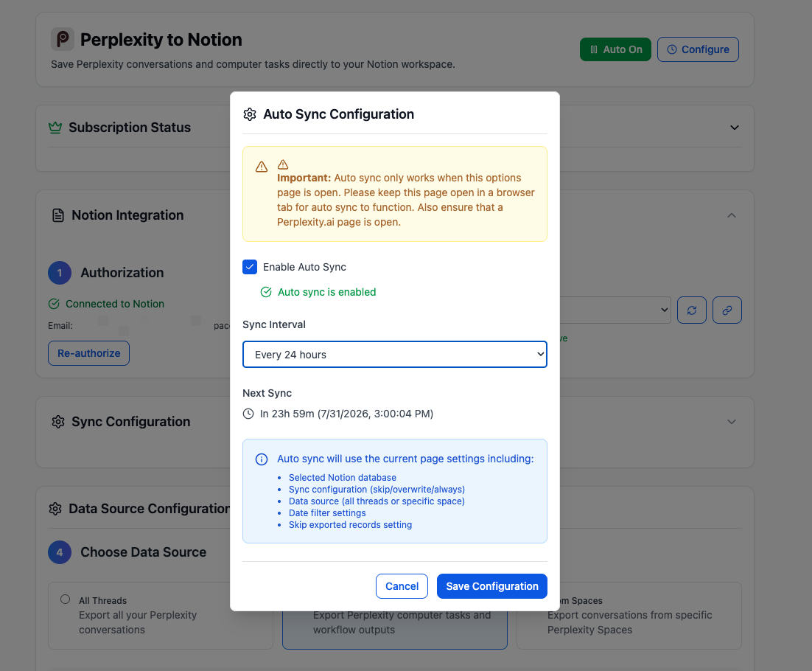812x671 pixels.
Task: Click the Enable Auto Sync label
Action: 304,267
